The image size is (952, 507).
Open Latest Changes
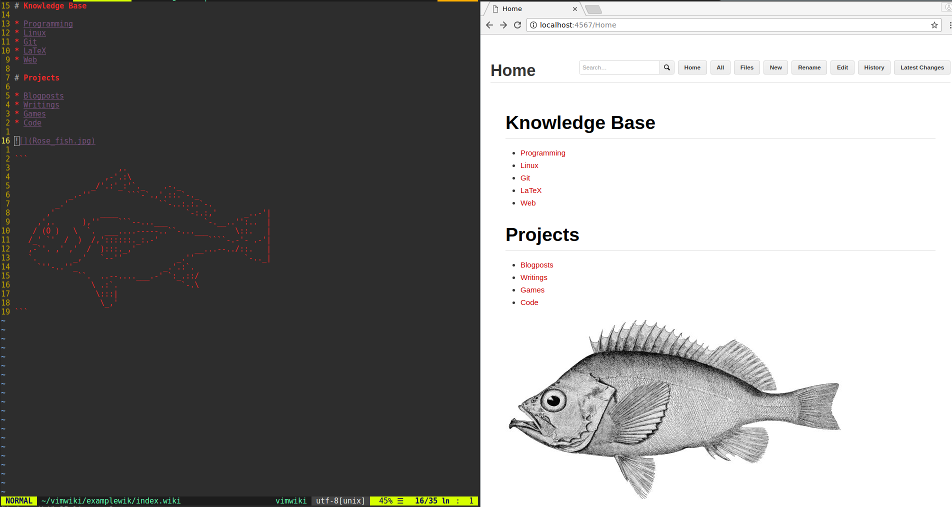tap(922, 67)
